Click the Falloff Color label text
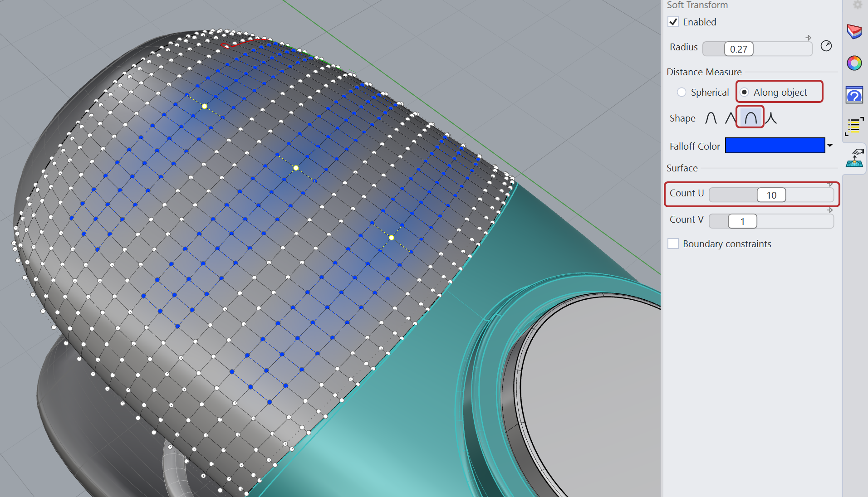Image resolution: width=868 pixels, height=497 pixels. 695,146
